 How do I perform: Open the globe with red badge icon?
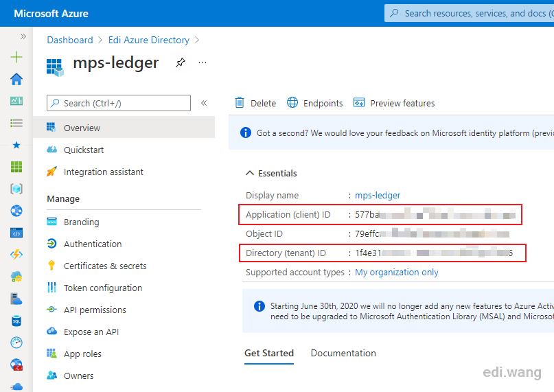coord(16,365)
